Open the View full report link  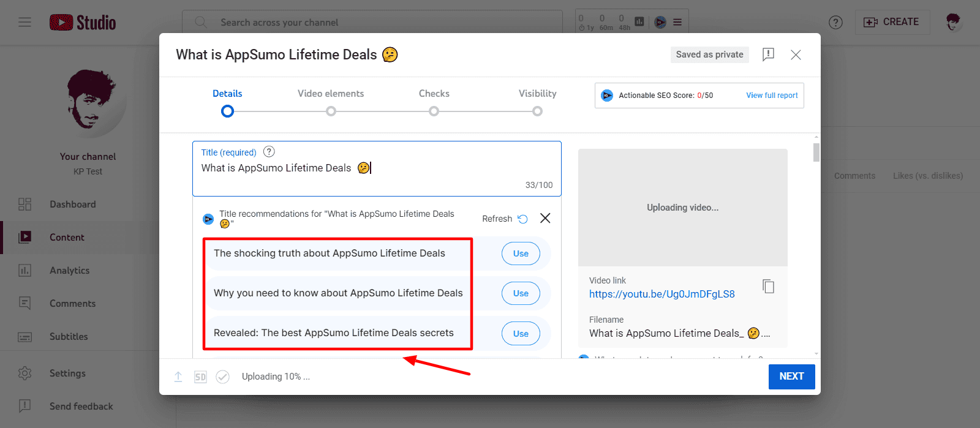pyautogui.click(x=772, y=96)
